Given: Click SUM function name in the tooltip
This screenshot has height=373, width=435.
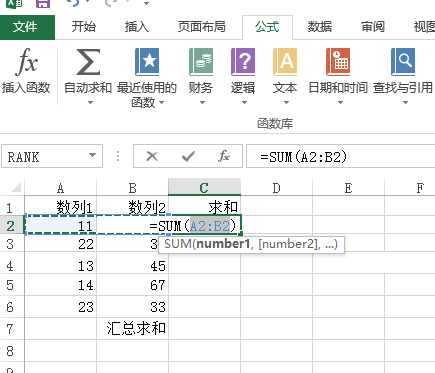Looking at the screenshot, I should pyautogui.click(x=178, y=244).
